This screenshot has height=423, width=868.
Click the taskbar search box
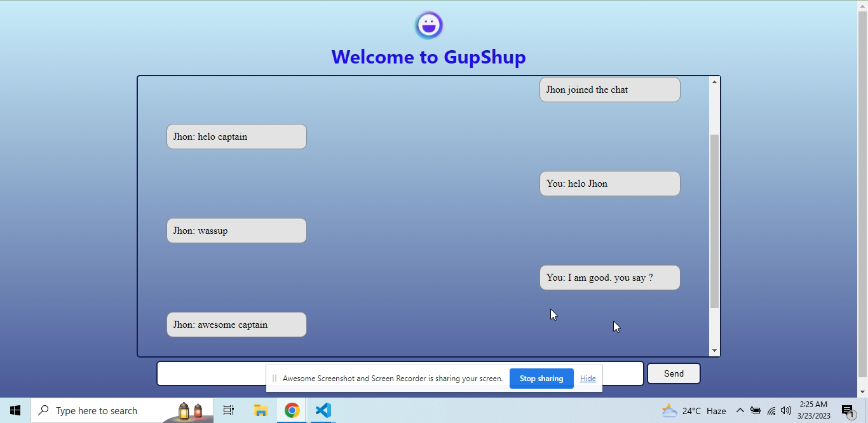(x=122, y=410)
